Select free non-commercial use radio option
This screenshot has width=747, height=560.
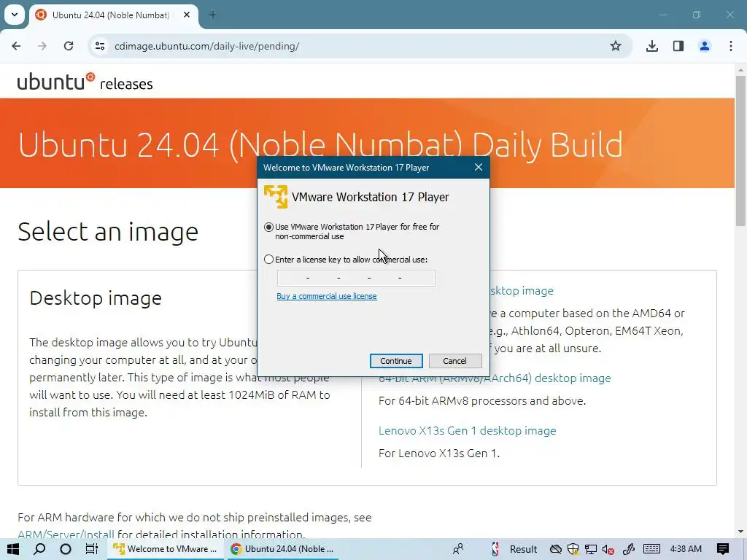click(268, 227)
